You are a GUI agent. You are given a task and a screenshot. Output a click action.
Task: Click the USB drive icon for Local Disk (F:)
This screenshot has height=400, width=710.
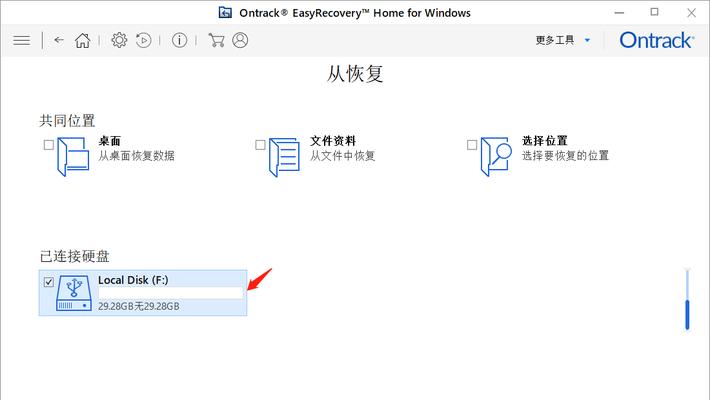tap(74, 293)
